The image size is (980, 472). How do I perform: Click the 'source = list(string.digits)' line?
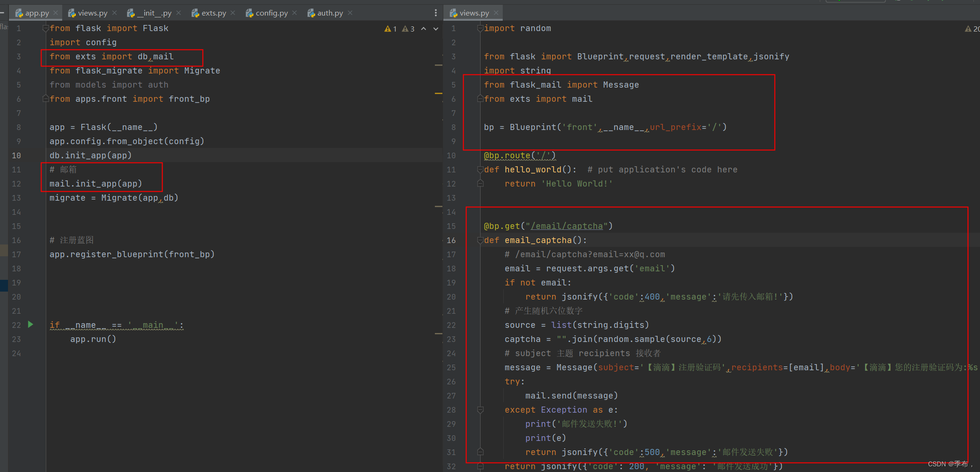[x=577, y=325]
